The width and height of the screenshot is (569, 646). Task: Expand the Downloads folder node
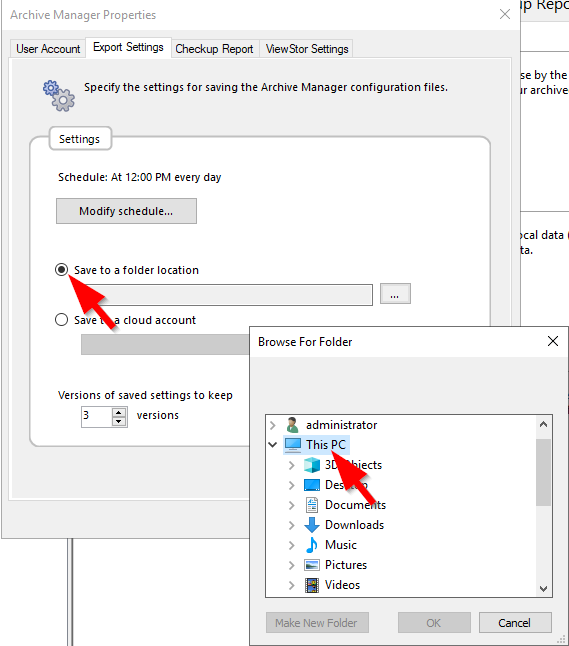click(x=292, y=525)
